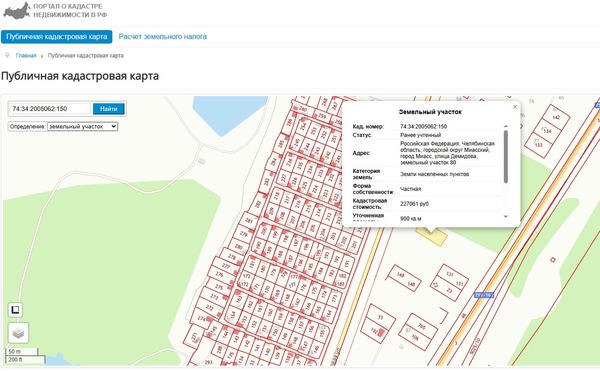Open the map layers stack icon
Viewport: 600px width, 371px height.
coord(18,333)
